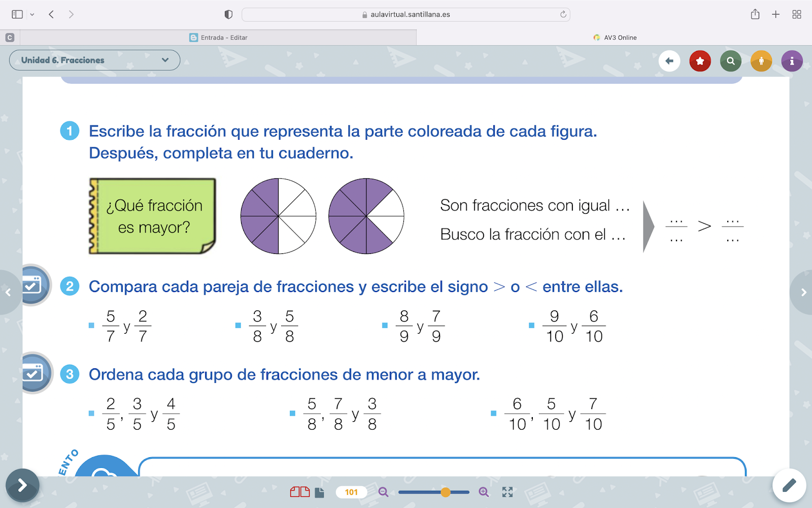Enter fullscreen mode
This screenshot has height=508, width=812.
507,492
